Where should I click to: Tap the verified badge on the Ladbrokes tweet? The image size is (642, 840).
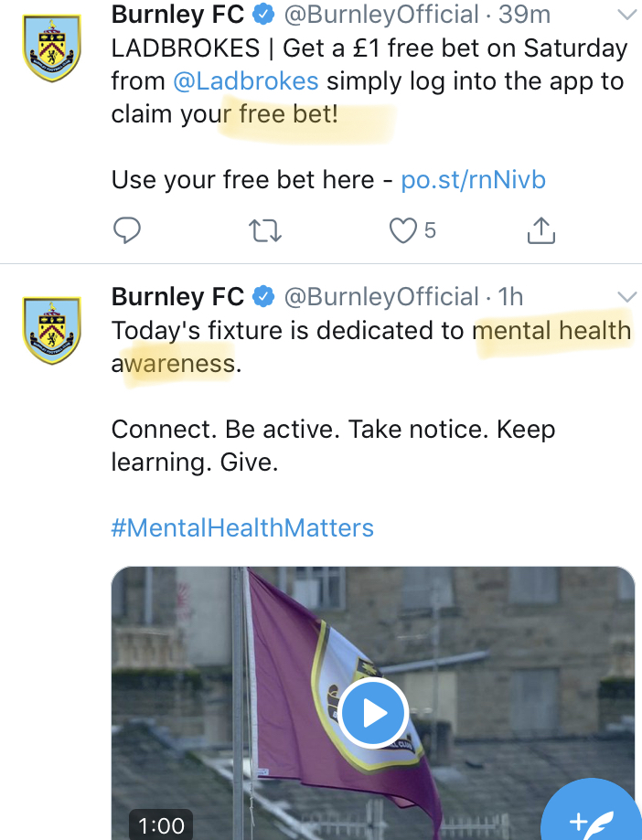coord(265,15)
